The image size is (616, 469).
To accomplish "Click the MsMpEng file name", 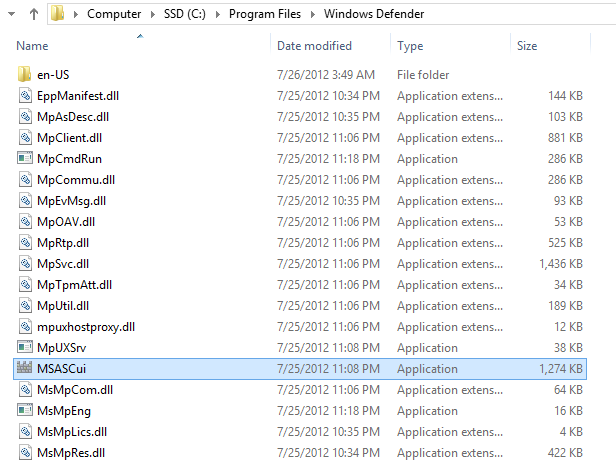I will [64, 411].
